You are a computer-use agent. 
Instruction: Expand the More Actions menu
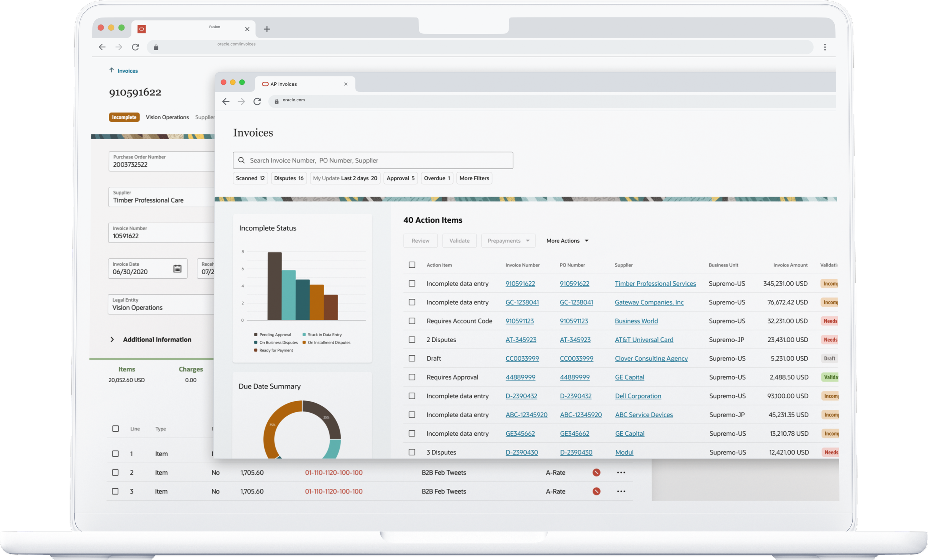567,240
